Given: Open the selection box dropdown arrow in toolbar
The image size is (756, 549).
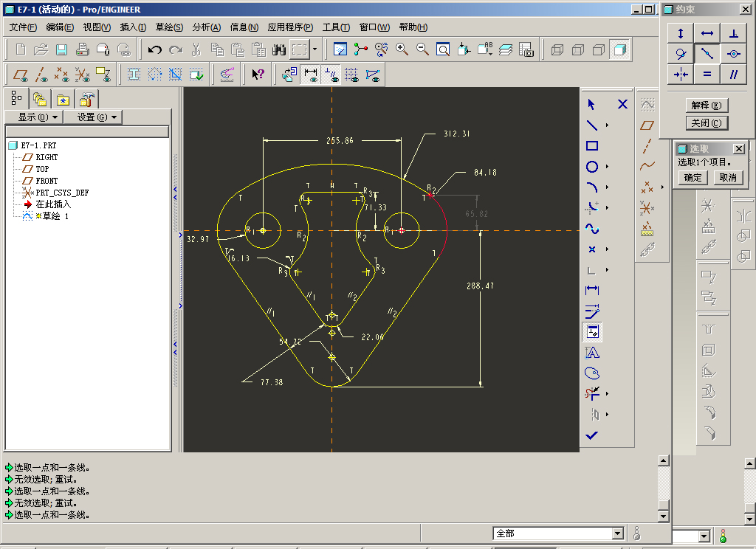Looking at the screenshot, I should [x=315, y=49].
